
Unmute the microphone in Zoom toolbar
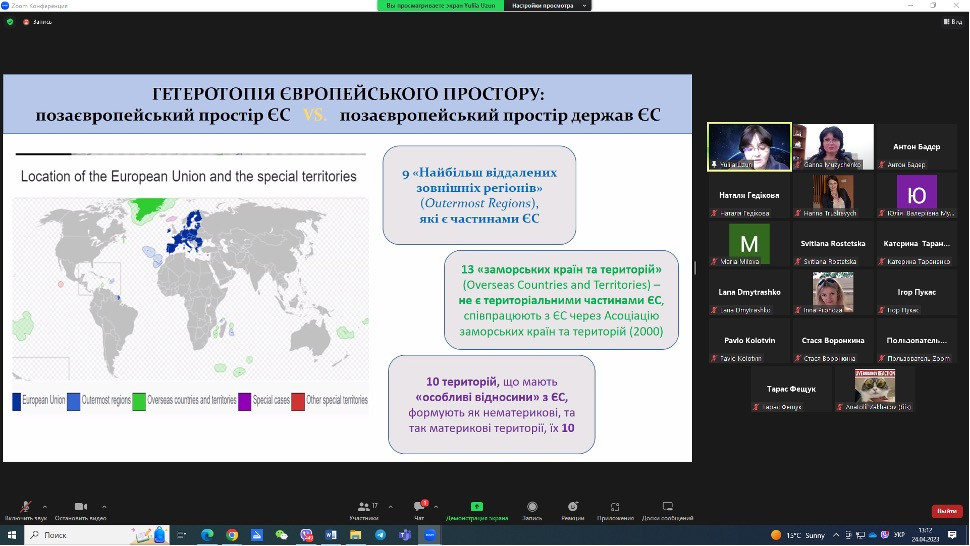pyautogui.click(x=25, y=510)
